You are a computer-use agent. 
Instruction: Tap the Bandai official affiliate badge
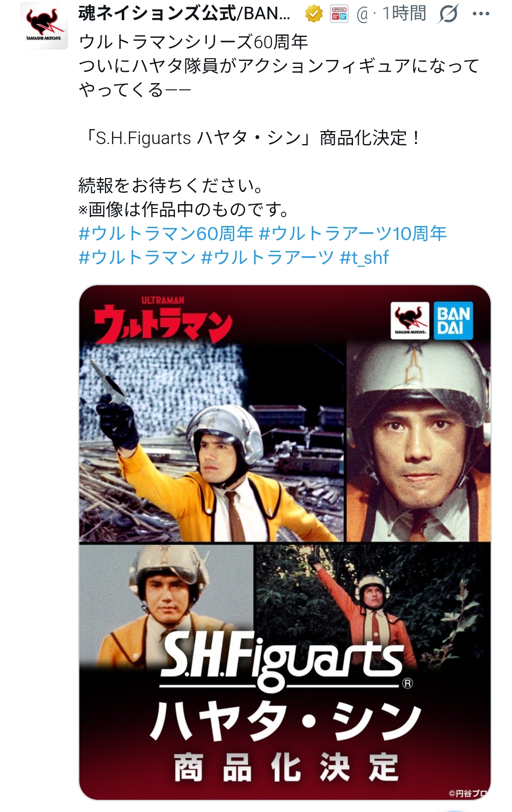click(339, 14)
